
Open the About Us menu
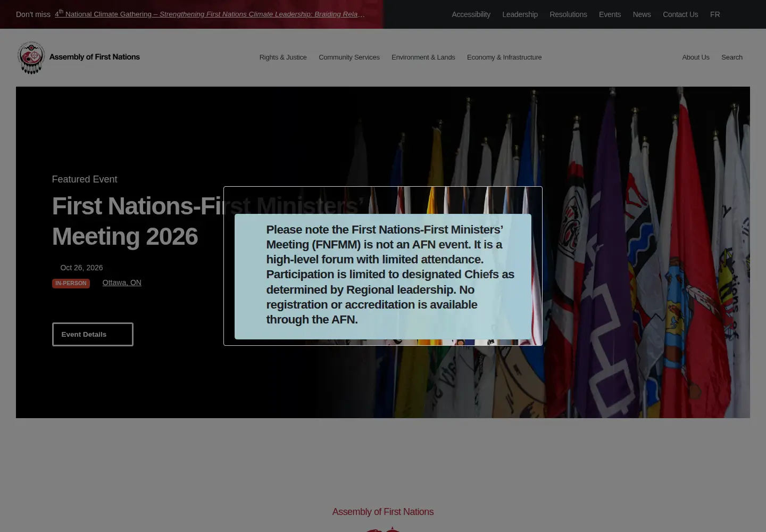click(x=696, y=57)
